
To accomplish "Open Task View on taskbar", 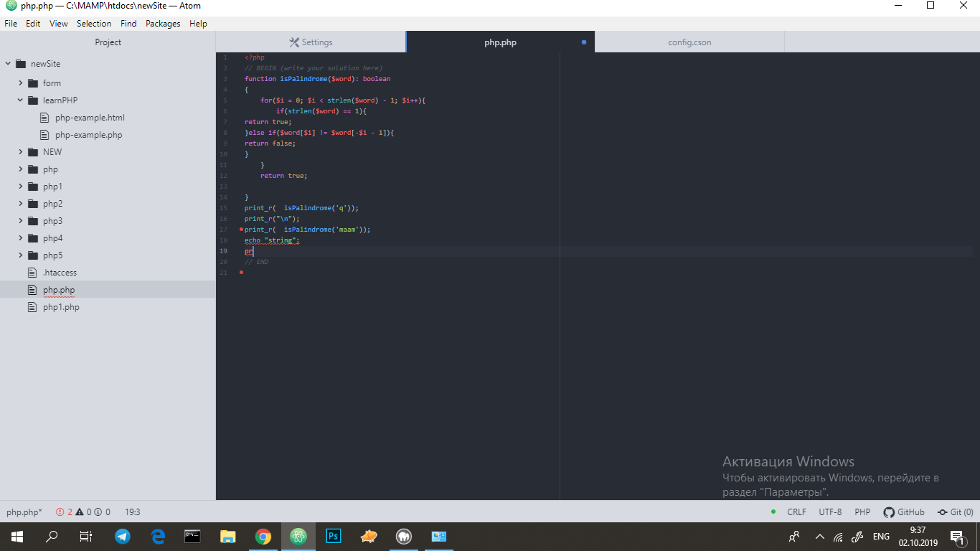I will click(x=86, y=537).
